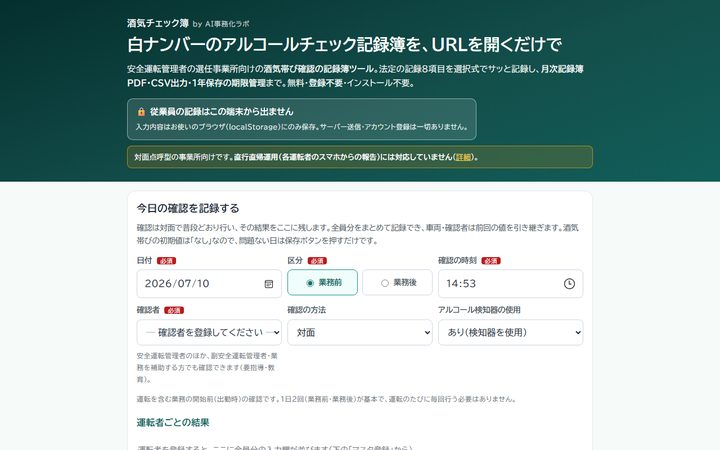The width and height of the screenshot is (720, 450).
Task: Click the 運転を含む業務の開始前 explanatory note
Action: [326, 399]
